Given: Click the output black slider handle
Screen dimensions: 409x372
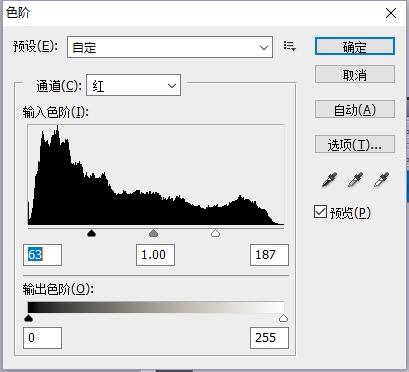Looking at the screenshot, I should [x=29, y=318].
